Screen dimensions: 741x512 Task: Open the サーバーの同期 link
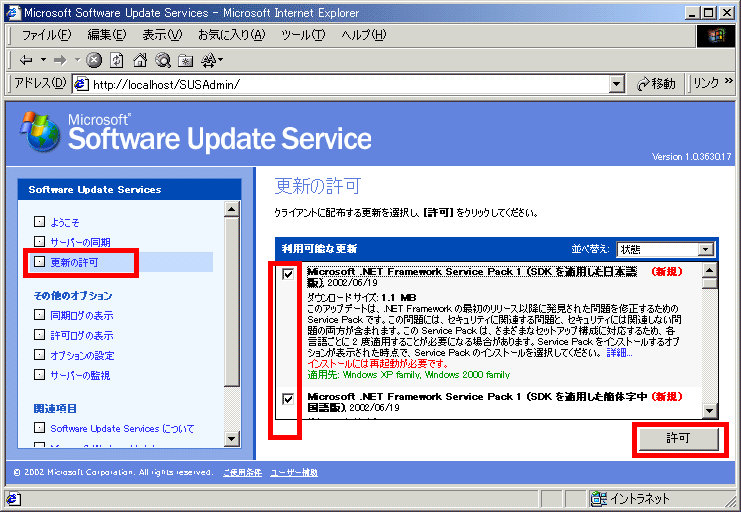[x=80, y=242]
